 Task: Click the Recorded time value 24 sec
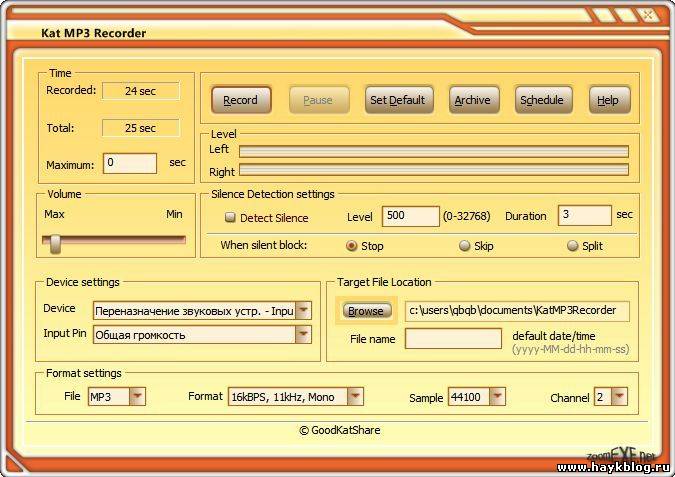coord(141,91)
